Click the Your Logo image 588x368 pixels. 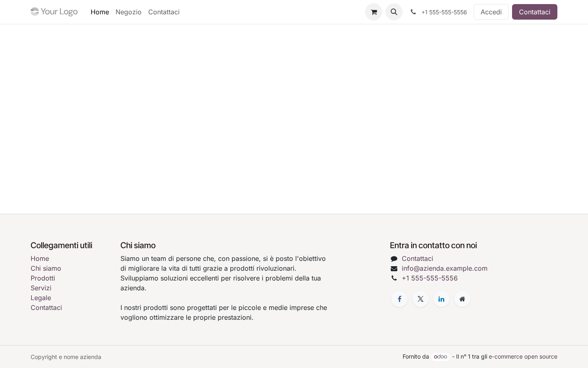pos(54,12)
